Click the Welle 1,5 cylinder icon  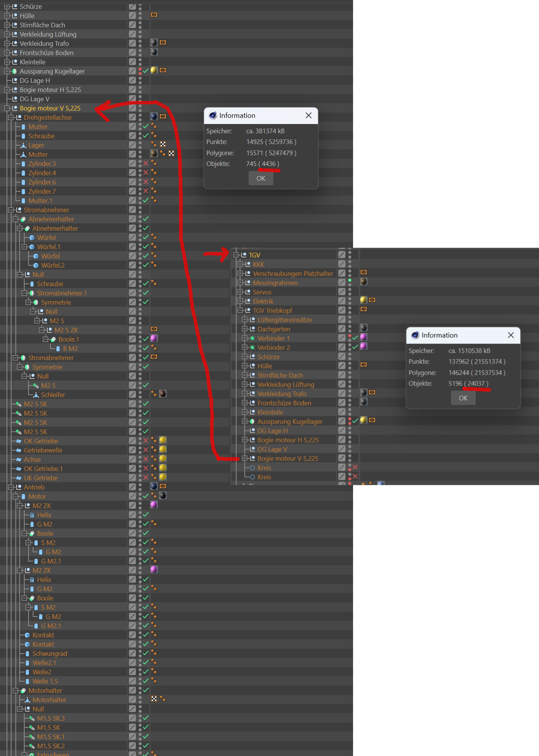tap(27, 681)
